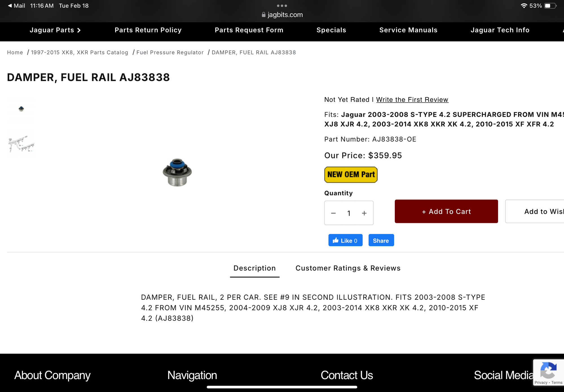Expand the Jaguar Parts menu chevron
Viewport: 564px width, 392px height.
tap(79, 30)
